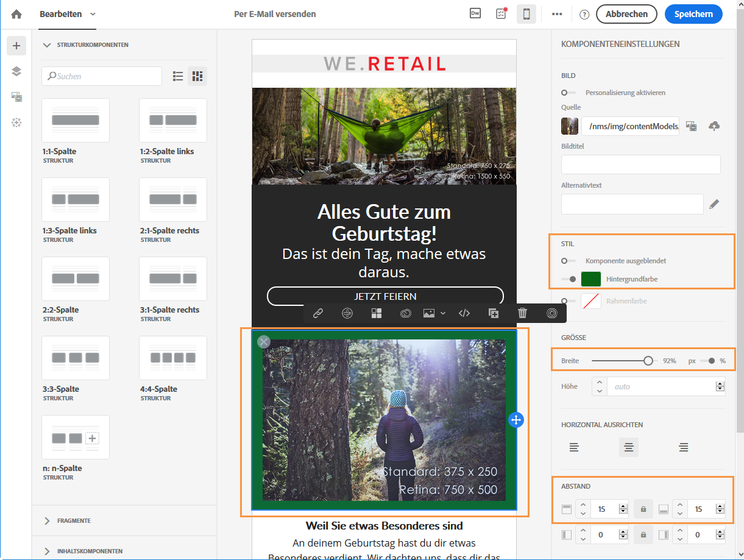Upload image with cloud icon
This screenshot has width=744, height=560.
(x=714, y=126)
